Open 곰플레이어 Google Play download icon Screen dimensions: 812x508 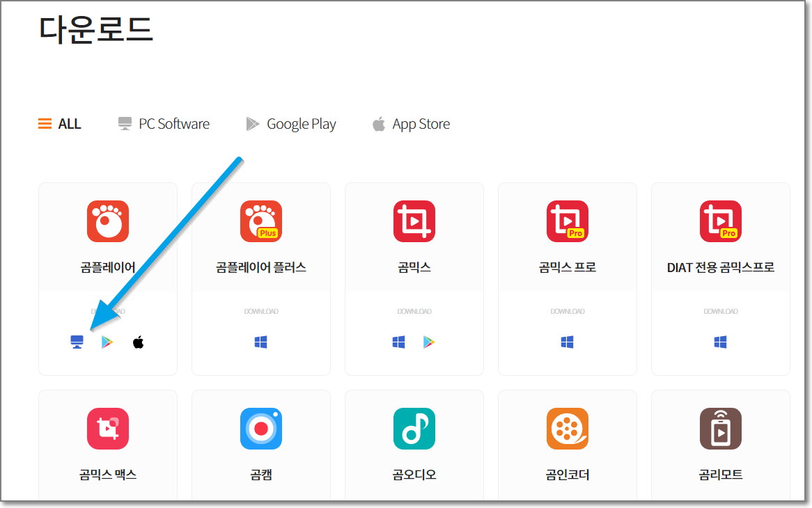[x=107, y=342]
